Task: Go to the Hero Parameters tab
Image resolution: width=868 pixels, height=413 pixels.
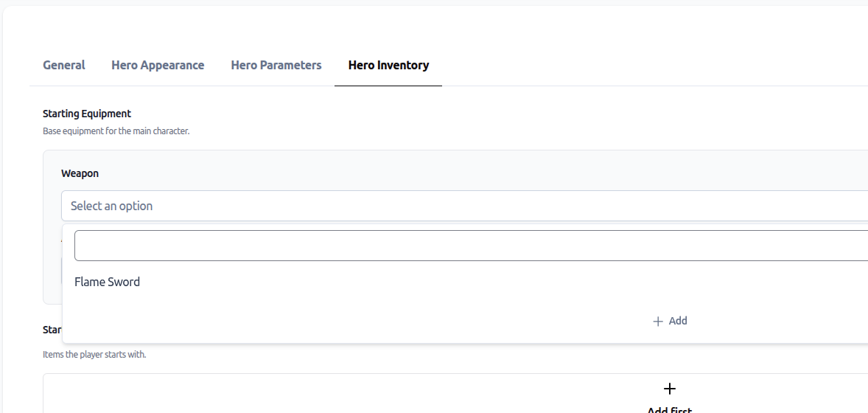Action: (276, 65)
